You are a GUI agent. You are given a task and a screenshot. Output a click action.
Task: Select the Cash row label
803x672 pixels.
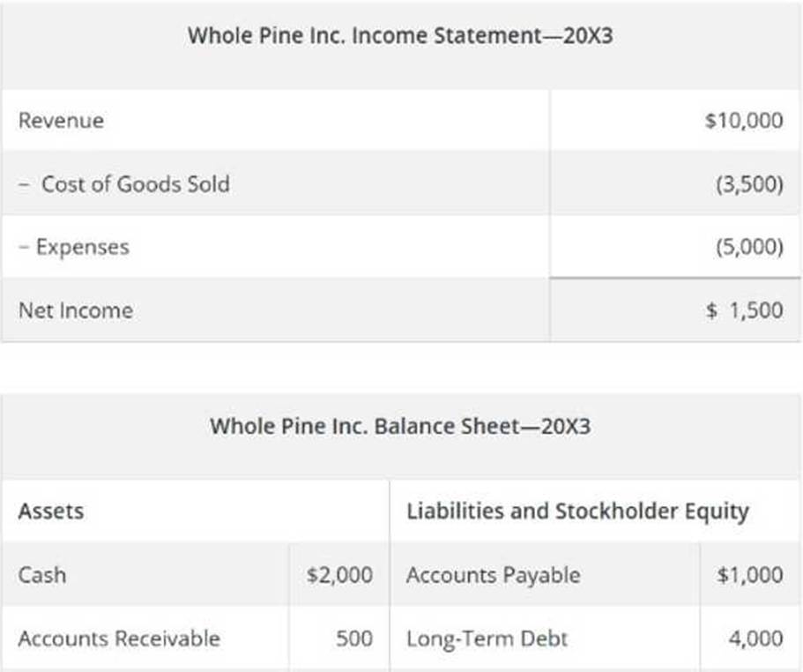42,575
